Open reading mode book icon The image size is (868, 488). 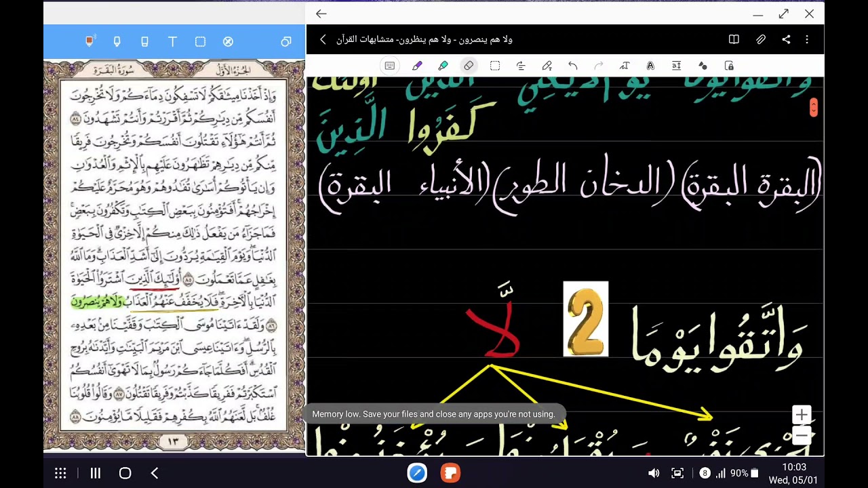point(734,40)
